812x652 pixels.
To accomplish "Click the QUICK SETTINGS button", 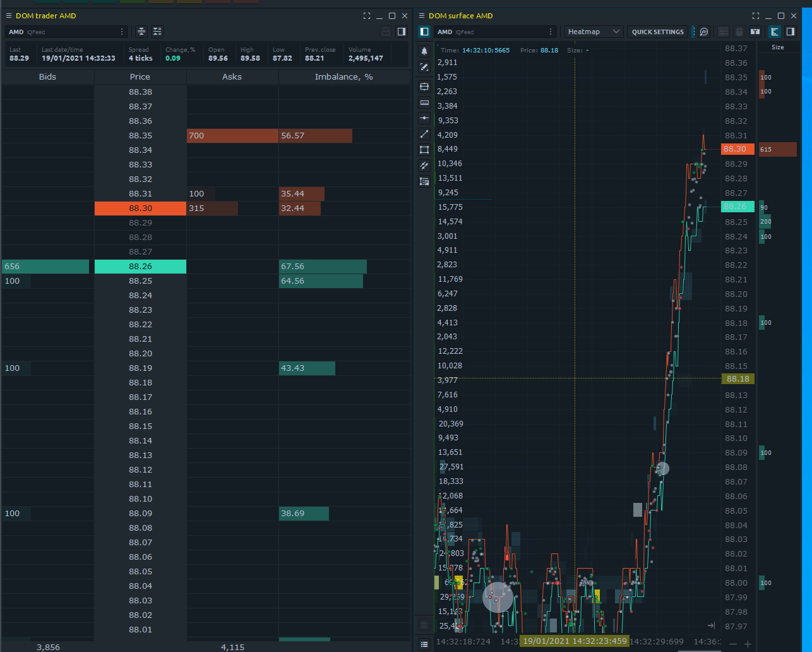I will (x=658, y=32).
